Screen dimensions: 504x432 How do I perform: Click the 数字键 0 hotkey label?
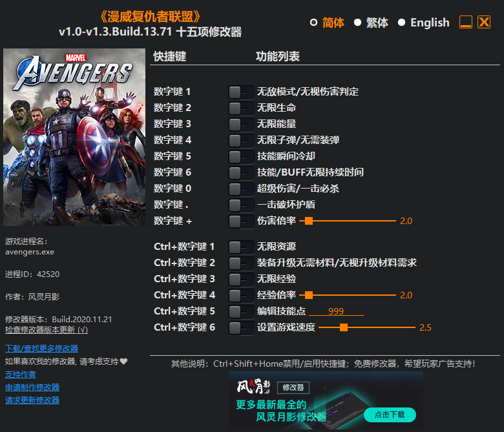(x=173, y=188)
